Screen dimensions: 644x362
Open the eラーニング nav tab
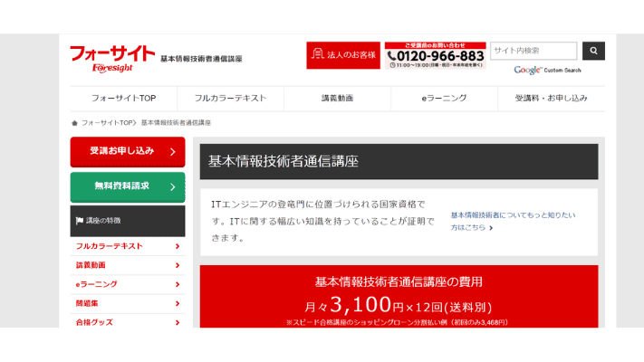(x=444, y=99)
